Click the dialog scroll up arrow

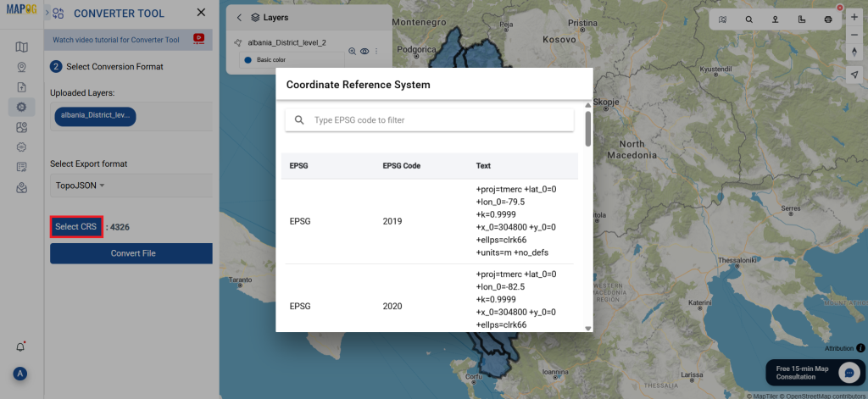588,104
